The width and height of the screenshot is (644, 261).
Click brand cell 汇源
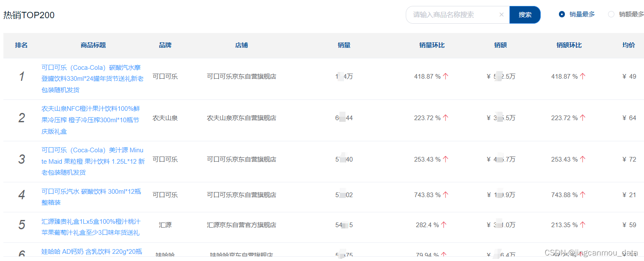point(165,225)
